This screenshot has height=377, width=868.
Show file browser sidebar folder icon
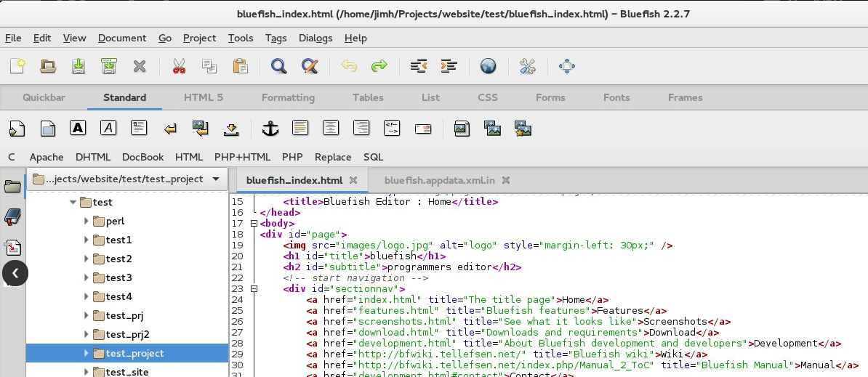pos(13,186)
